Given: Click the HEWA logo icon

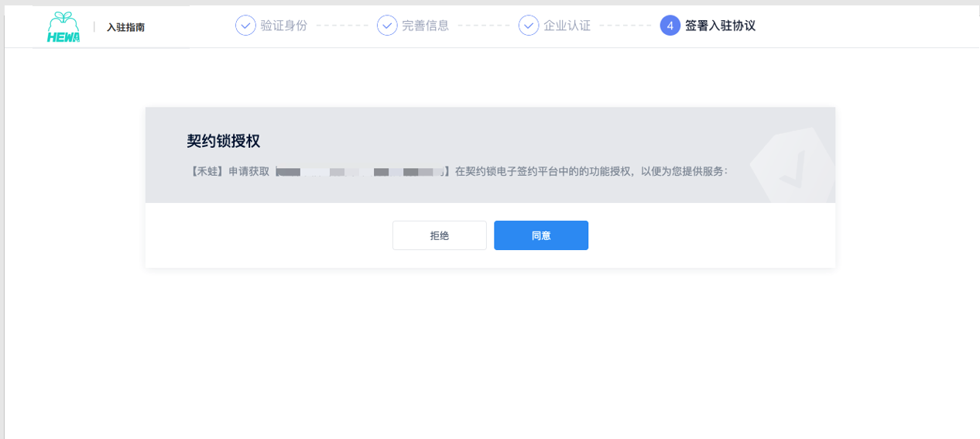Looking at the screenshot, I should click(x=63, y=27).
